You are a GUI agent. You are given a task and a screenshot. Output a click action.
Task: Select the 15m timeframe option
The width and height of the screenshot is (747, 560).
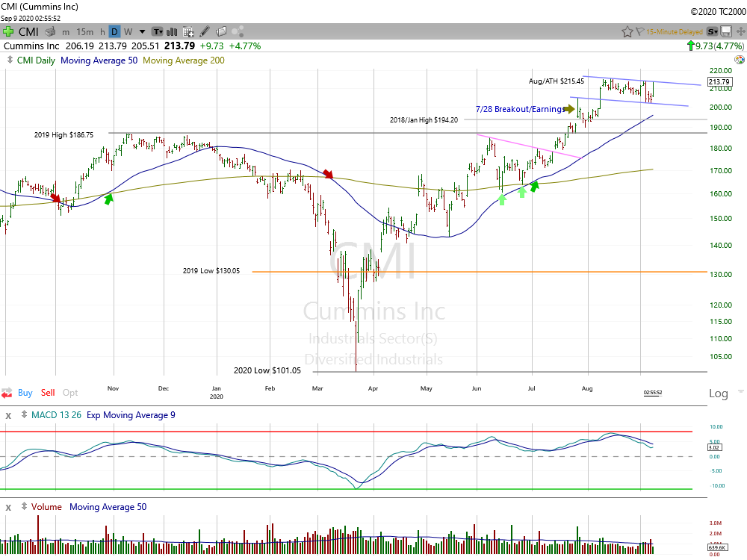85,31
